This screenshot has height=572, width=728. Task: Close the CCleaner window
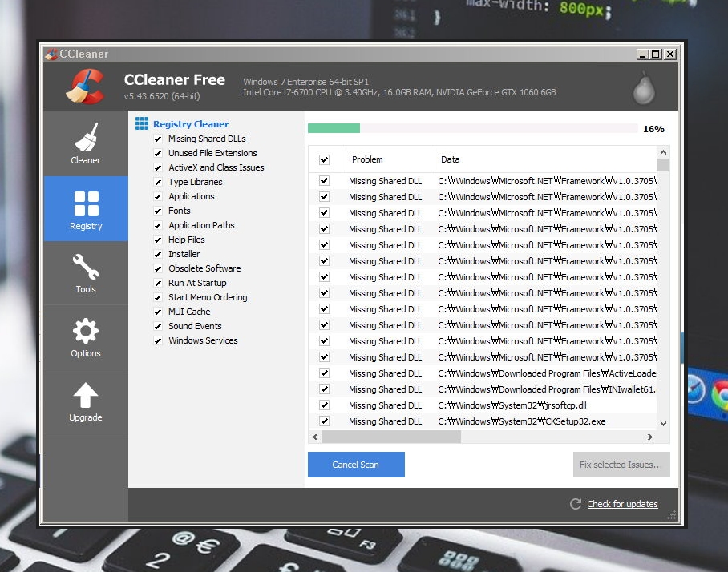[x=670, y=54]
